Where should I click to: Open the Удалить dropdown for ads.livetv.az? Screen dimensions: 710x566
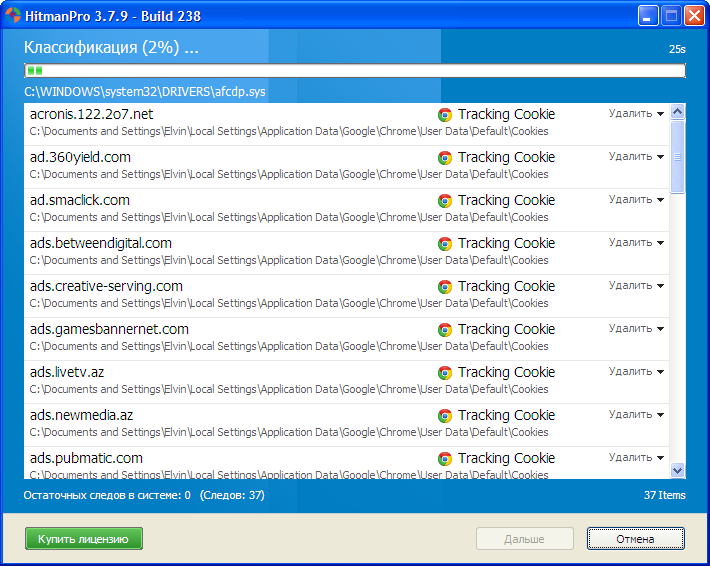(x=636, y=371)
